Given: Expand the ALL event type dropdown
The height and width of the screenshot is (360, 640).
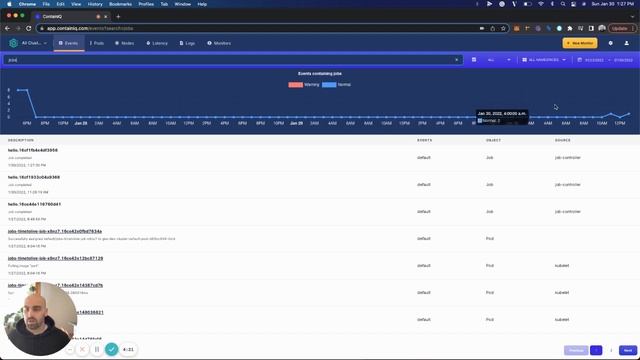Looking at the screenshot, I should (499, 60).
